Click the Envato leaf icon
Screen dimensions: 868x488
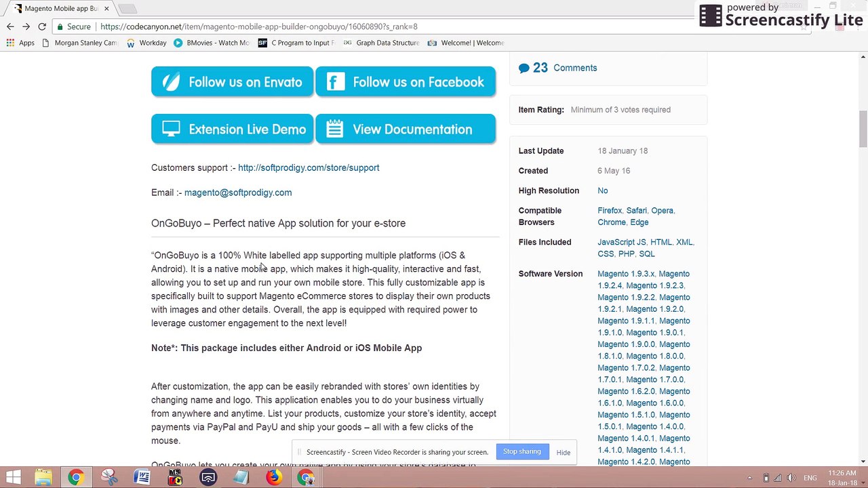pyautogui.click(x=171, y=82)
